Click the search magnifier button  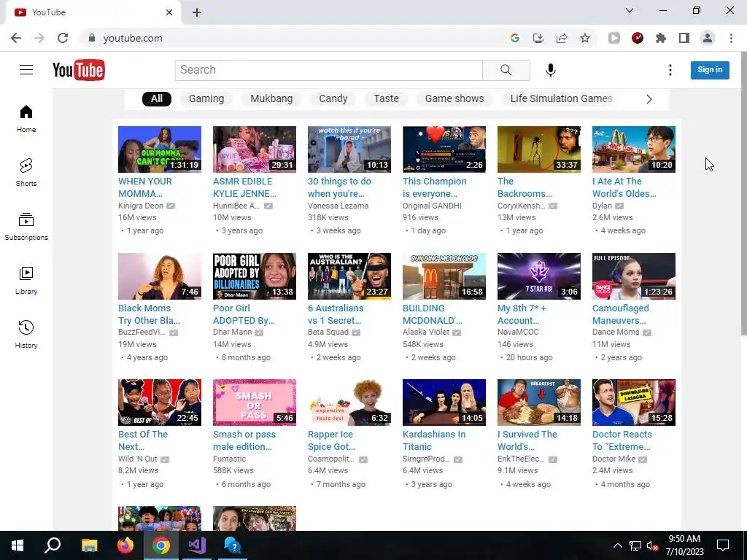pos(506,70)
